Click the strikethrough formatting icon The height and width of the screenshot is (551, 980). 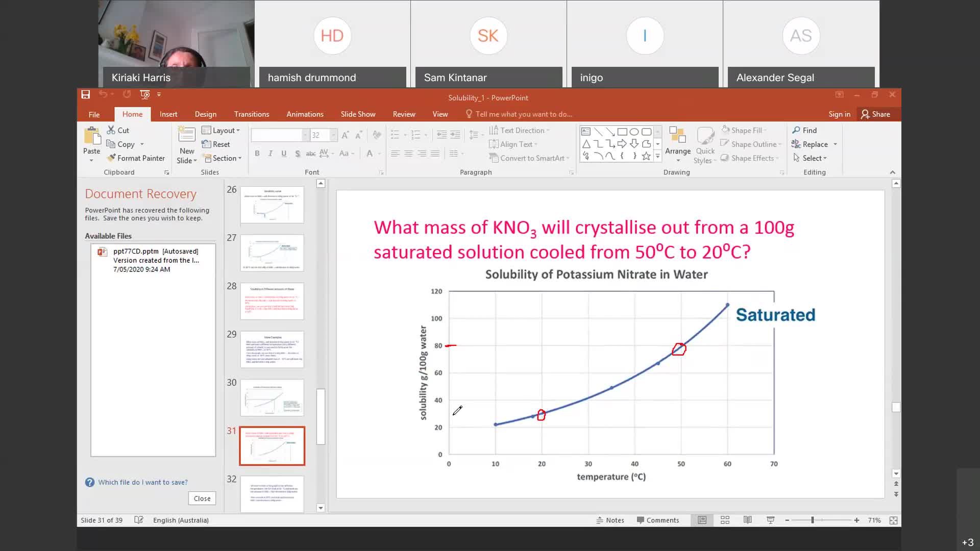(x=310, y=154)
